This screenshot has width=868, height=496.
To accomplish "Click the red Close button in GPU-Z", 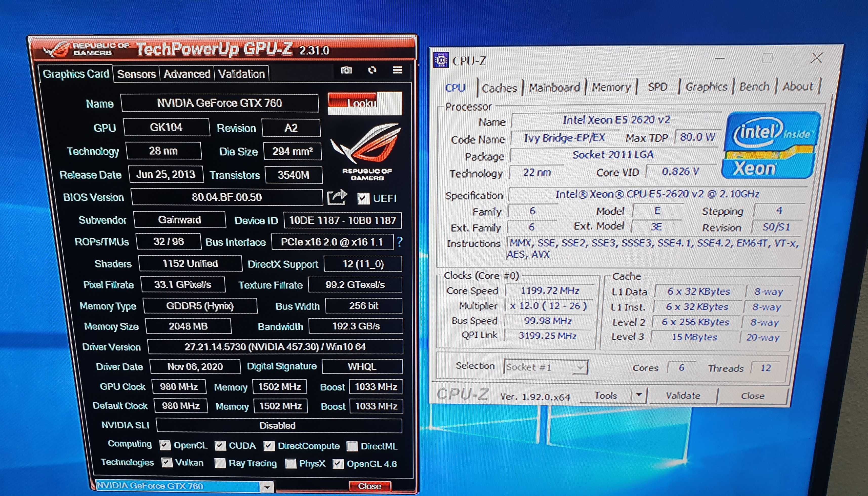I will pos(370,486).
